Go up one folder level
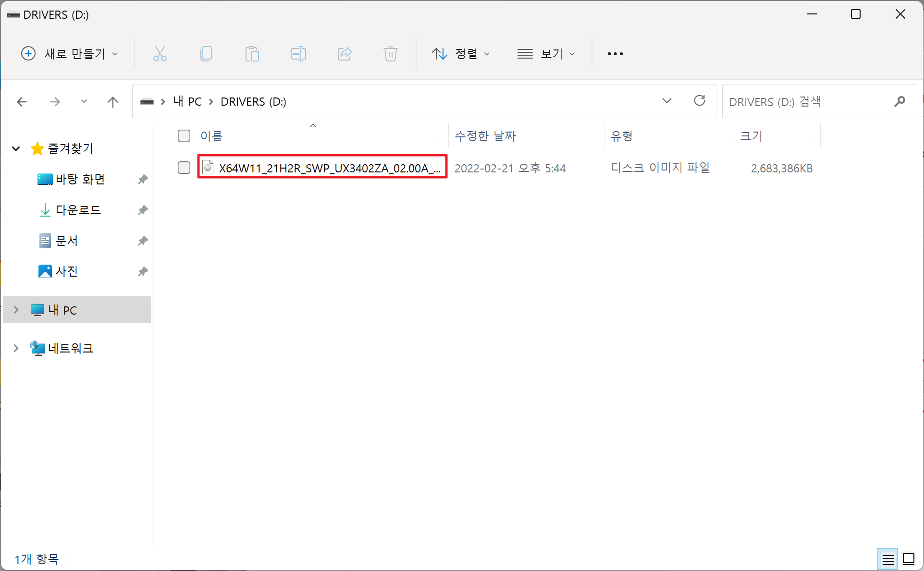 coord(112,102)
